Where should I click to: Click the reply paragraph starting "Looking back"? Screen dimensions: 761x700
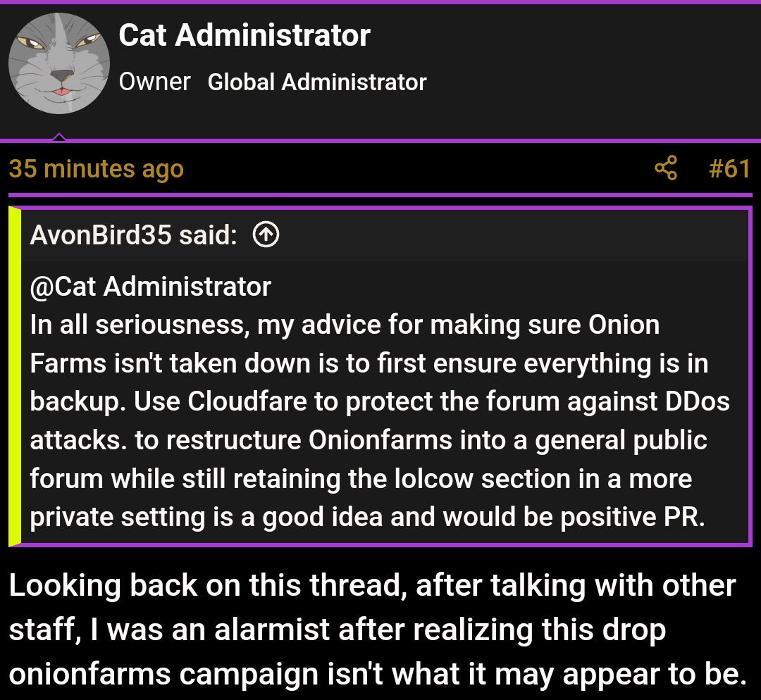[373, 629]
